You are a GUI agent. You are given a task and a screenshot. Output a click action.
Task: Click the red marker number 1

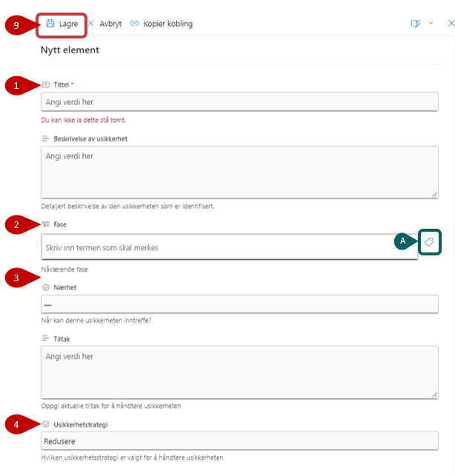[17, 86]
